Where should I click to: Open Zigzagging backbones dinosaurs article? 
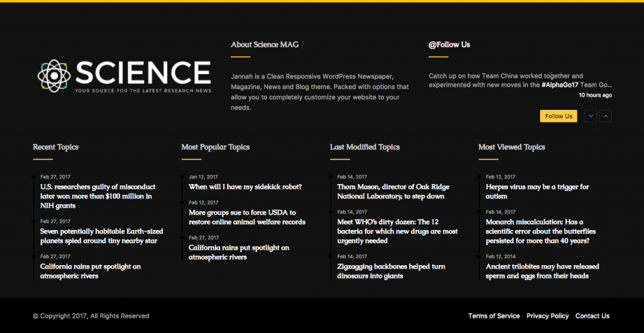click(x=391, y=271)
